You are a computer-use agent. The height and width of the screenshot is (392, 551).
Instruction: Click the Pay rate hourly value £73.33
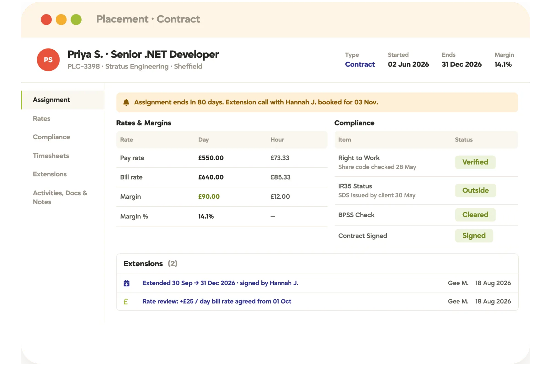[x=280, y=158]
